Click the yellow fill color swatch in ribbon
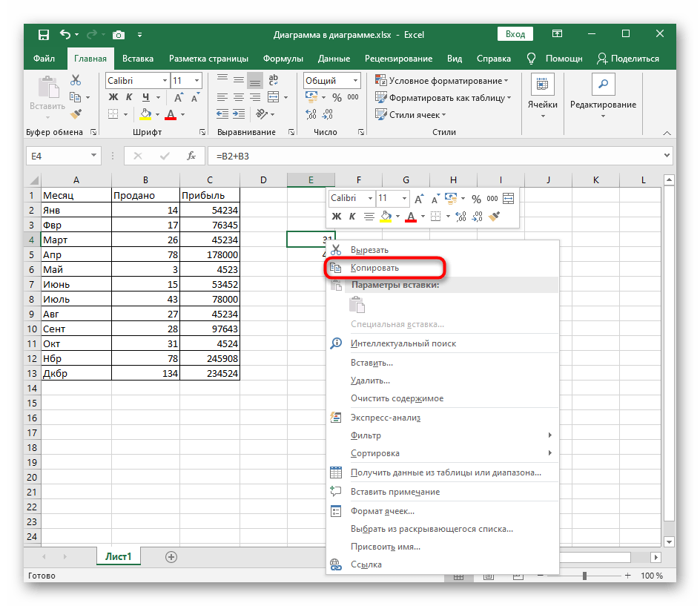The image size is (700, 606). pyautogui.click(x=145, y=114)
